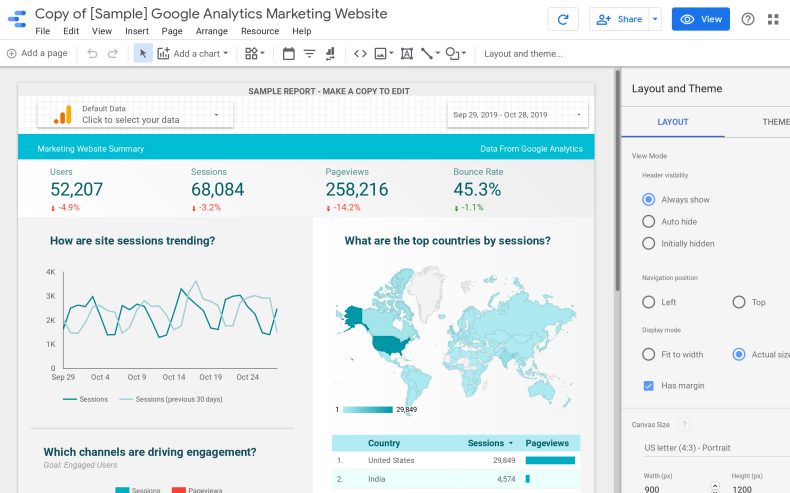Click the Height value 1200 field

point(742,489)
